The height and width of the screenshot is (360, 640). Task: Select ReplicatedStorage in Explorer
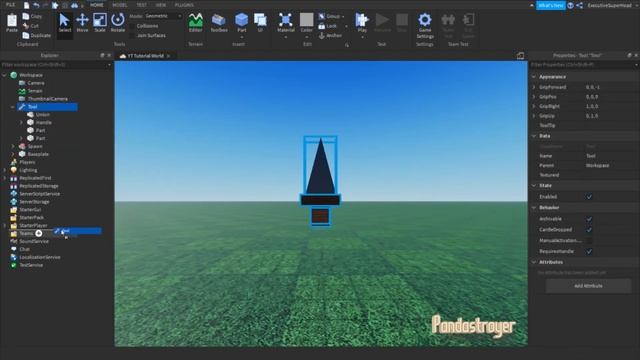[39, 186]
